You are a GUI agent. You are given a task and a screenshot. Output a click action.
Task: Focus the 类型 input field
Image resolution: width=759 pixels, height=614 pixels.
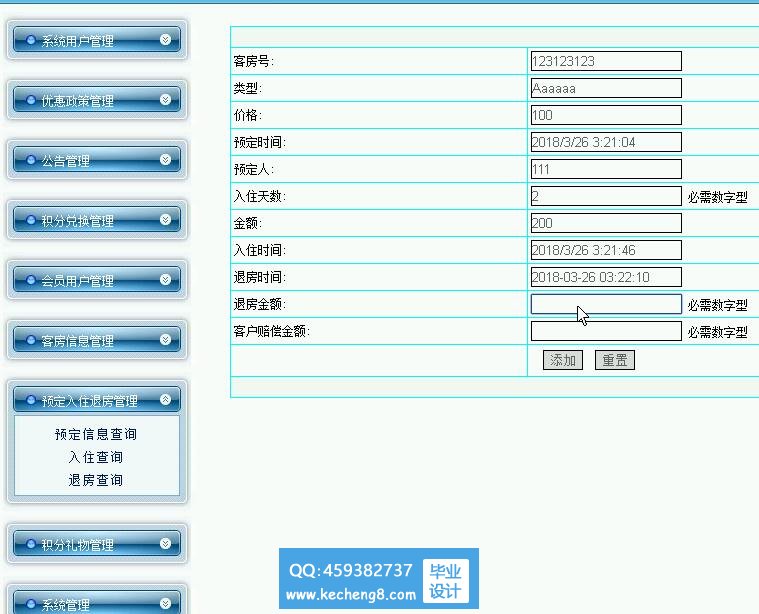[x=606, y=88]
